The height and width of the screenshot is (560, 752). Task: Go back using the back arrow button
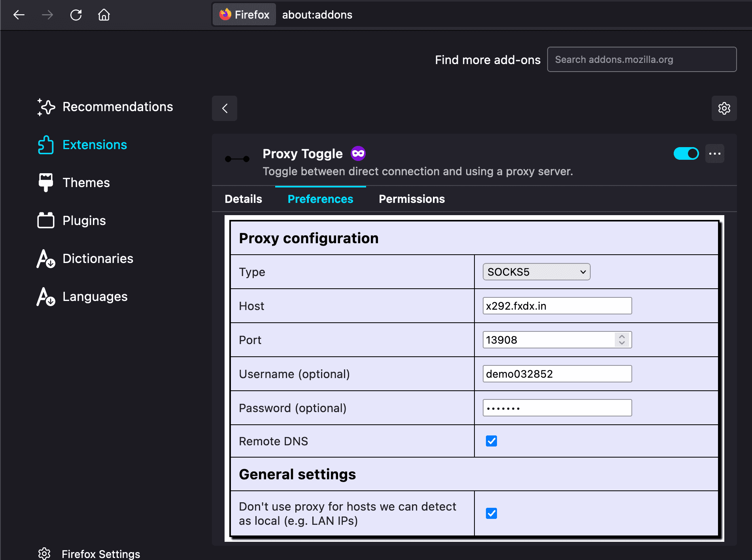point(224,108)
